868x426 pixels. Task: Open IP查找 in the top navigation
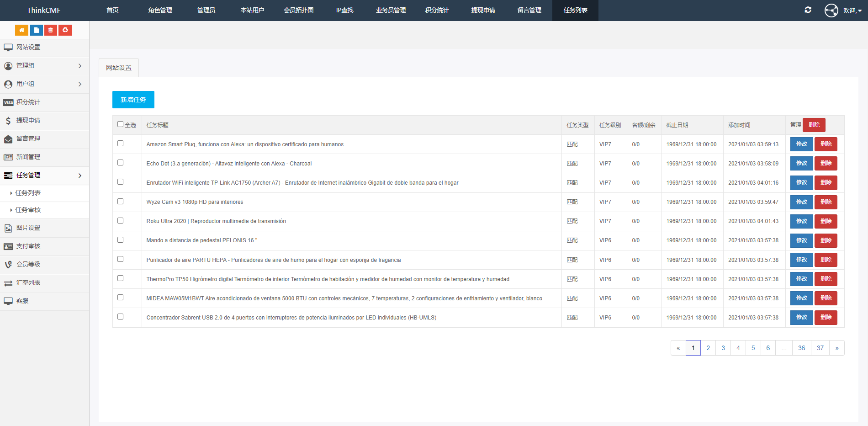click(x=345, y=10)
